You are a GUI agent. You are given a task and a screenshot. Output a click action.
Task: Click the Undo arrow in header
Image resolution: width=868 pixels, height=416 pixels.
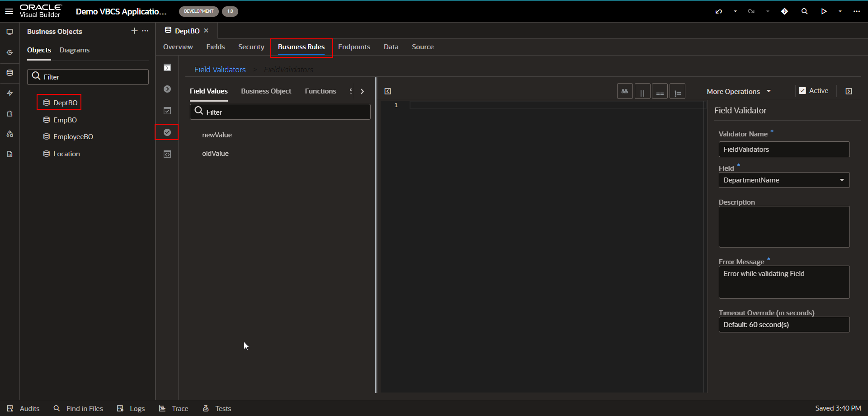click(719, 11)
